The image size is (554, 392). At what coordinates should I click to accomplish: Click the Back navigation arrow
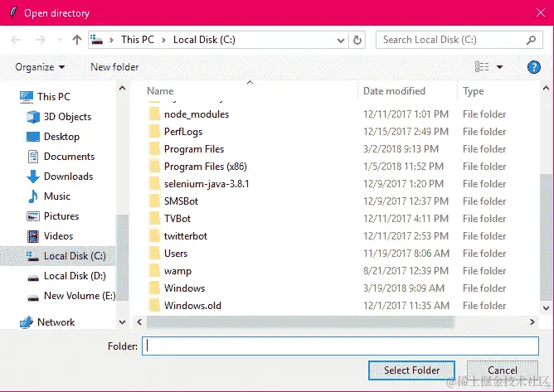pyautogui.click(x=16, y=40)
